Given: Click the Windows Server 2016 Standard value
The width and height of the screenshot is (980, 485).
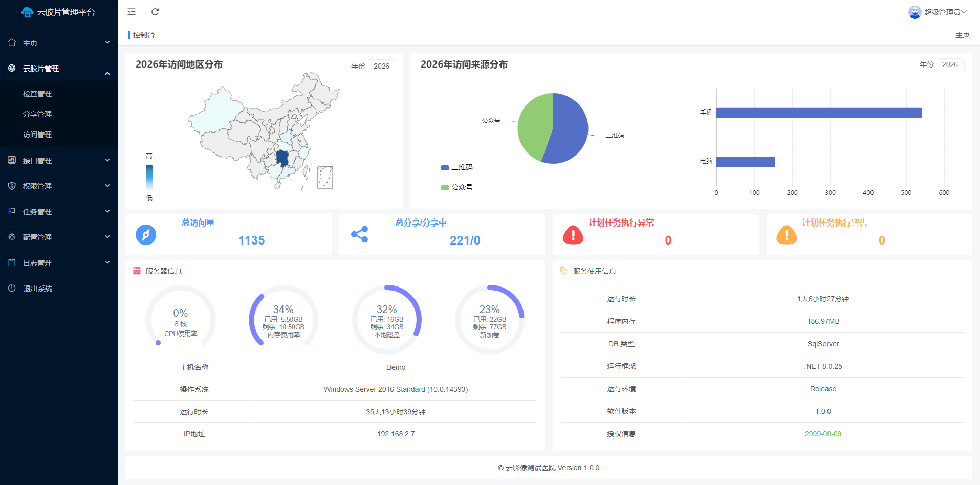Looking at the screenshot, I should pyautogui.click(x=396, y=389).
